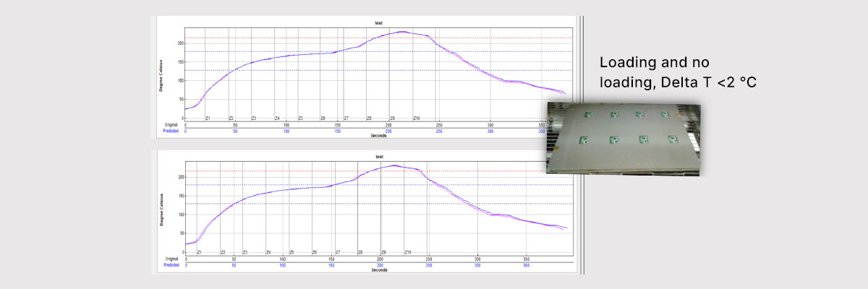Click the bottom chart's 'test' title
The height and width of the screenshot is (289, 868).
click(x=378, y=156)
